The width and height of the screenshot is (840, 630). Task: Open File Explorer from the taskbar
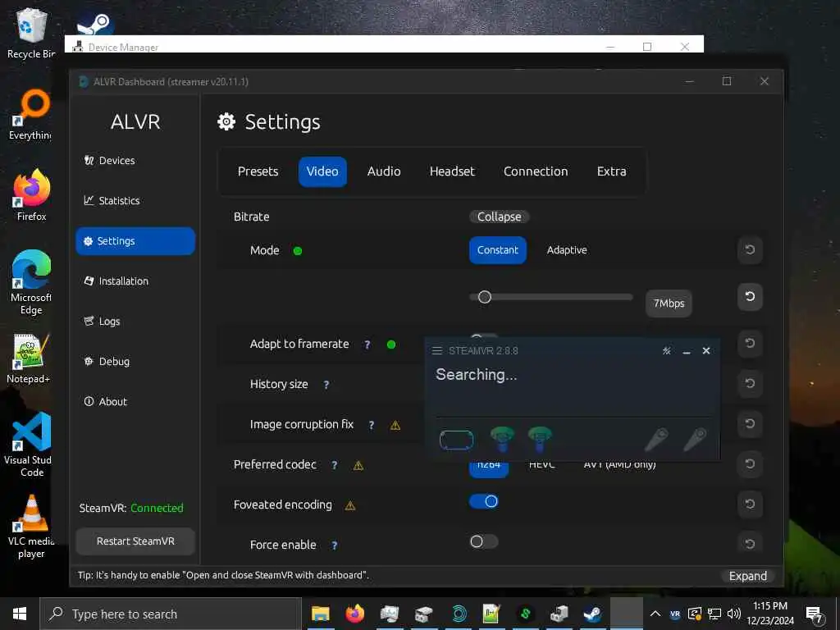click(321, 614)
